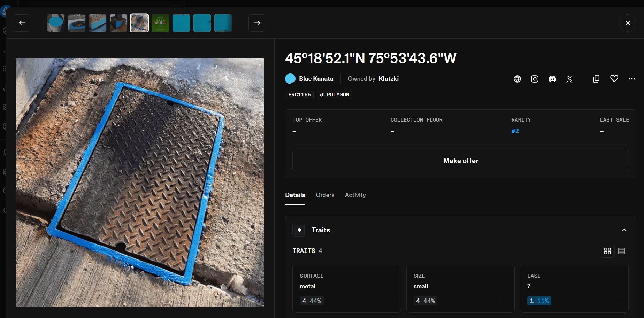The height and width of the screenshot is (318, 644).
Task: Click the rarity rank #2
Action: (x=515, y=131)
